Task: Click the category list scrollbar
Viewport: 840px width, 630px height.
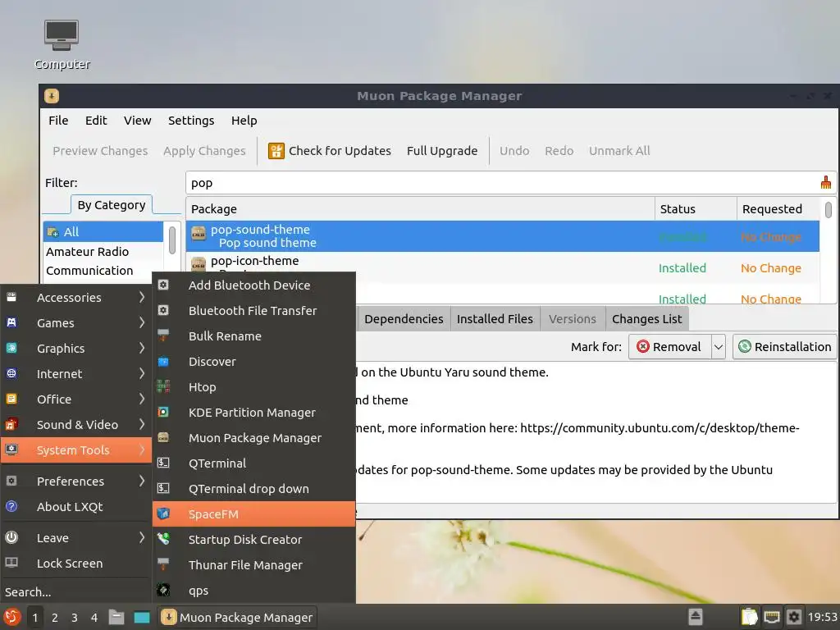Action: (172, 240)
